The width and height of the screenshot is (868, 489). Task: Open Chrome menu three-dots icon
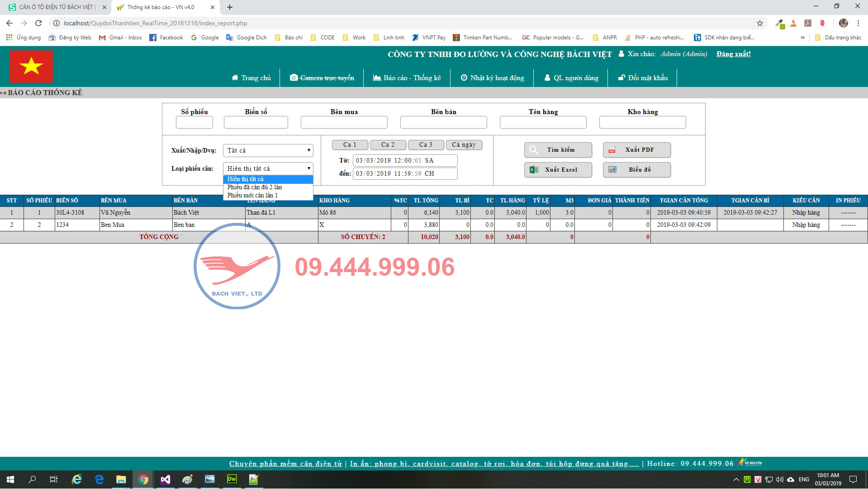tap(858, 23)
